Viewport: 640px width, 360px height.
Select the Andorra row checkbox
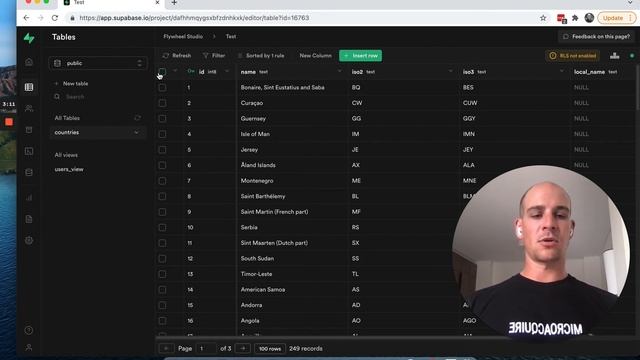click(162, 305)
